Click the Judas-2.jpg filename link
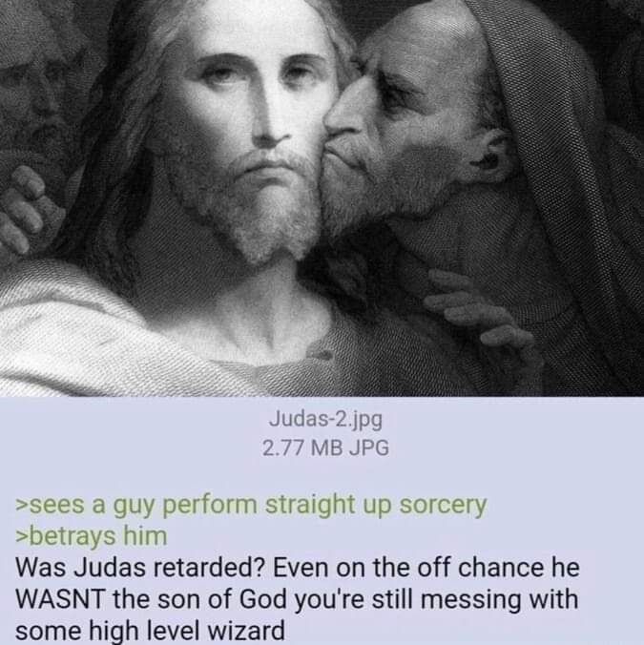Image resolution: width=644 pixels, height=645 pixels. (325, 420)
